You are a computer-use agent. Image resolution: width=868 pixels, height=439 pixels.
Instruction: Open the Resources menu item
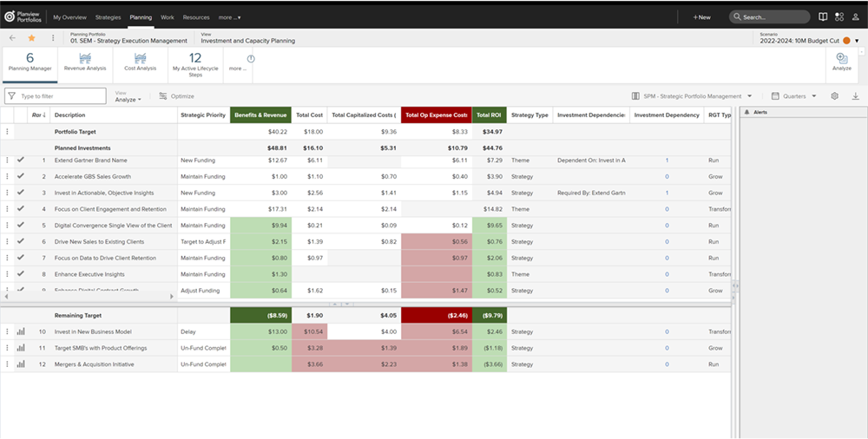[x=196, y=16]
